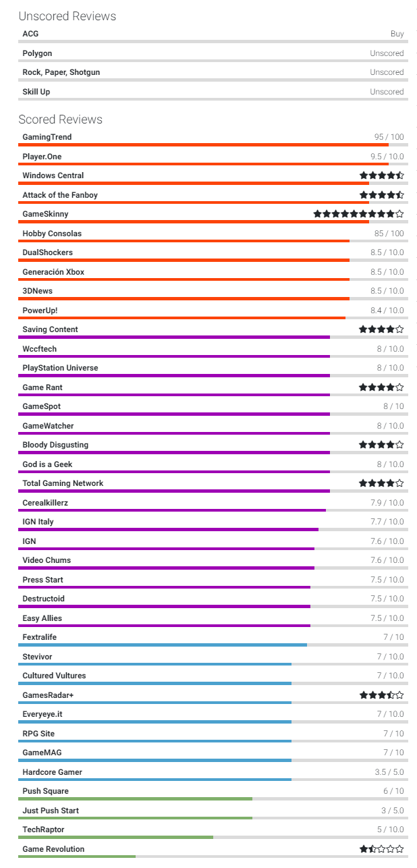417x868 pixels.
Task: Open the Polygon review link
Action: click(x=37, y=53)
